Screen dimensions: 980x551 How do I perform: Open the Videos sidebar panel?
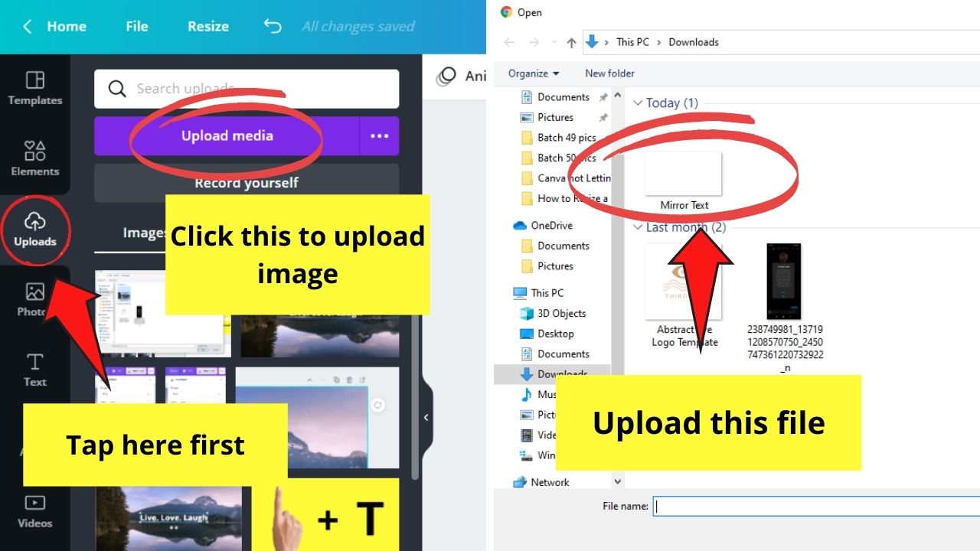coord(34,512)
